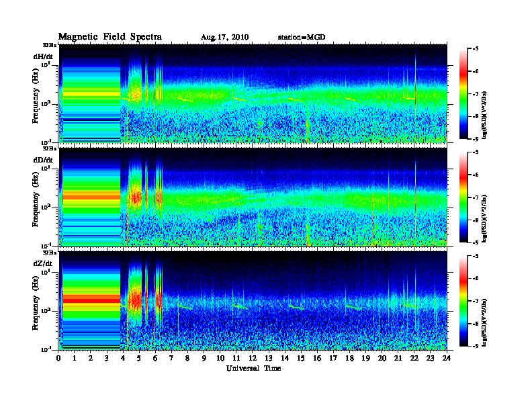Click the "22" hour tick label
Screen dimensions: 532x411
coord(414,359)
